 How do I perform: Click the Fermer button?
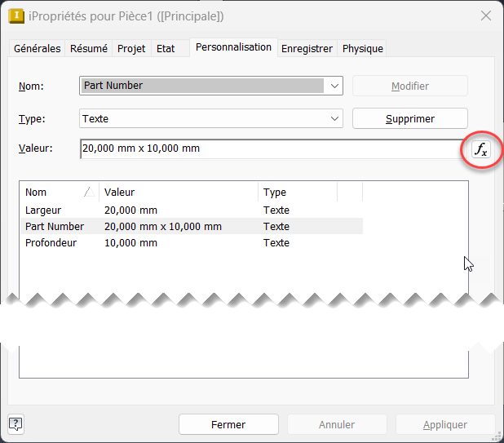pyautogui.click(x=228, y=424)
